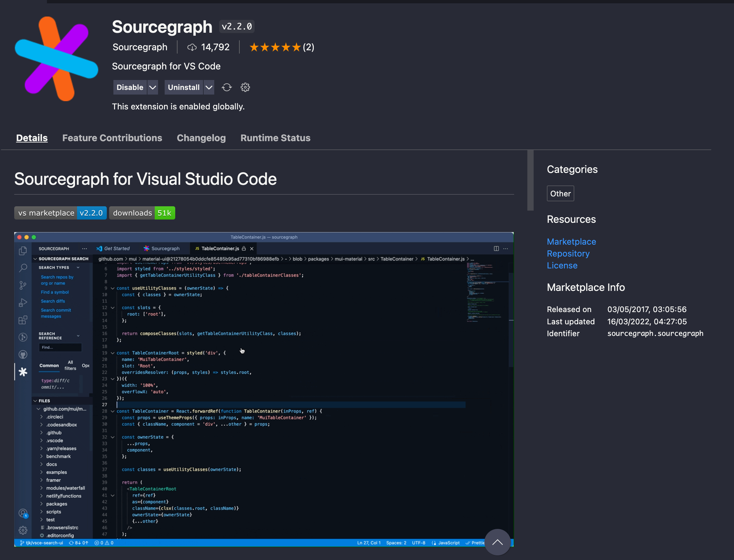The width and height of the screenshot is (734, 560).
Task: Click the details pane vertical scrollbar
Action: pyautogui.click(x=530, y=180)
